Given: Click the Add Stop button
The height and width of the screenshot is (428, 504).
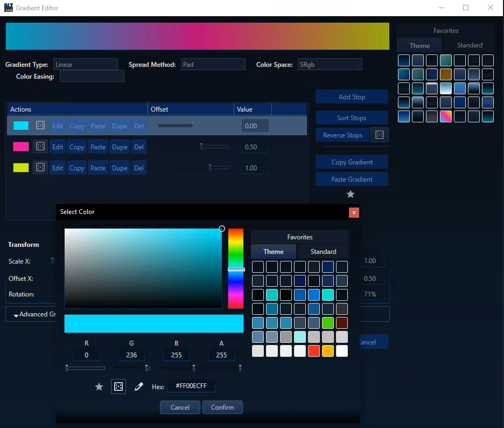Looking at the screenshot, I should pos(352,97).
